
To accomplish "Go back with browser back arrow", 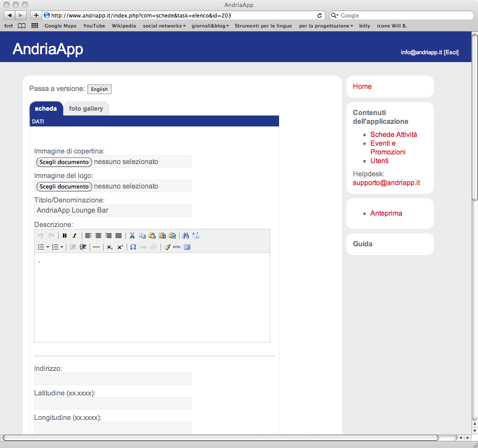I will (x=10, y=15).
